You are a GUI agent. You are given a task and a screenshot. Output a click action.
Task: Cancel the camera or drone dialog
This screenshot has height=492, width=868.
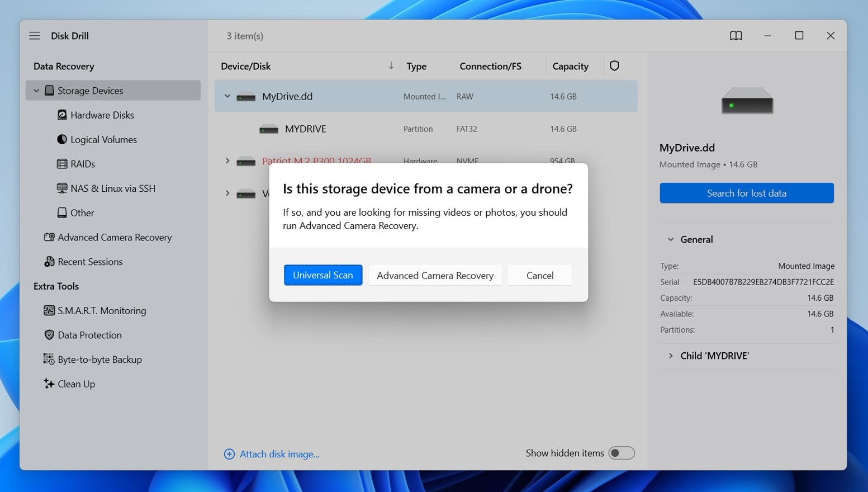(x=540, y=275)
